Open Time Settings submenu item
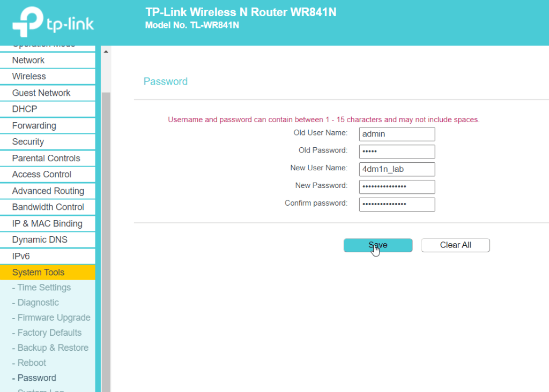Image resolution: width=549 pixels, height=392 pixels. 44,288
